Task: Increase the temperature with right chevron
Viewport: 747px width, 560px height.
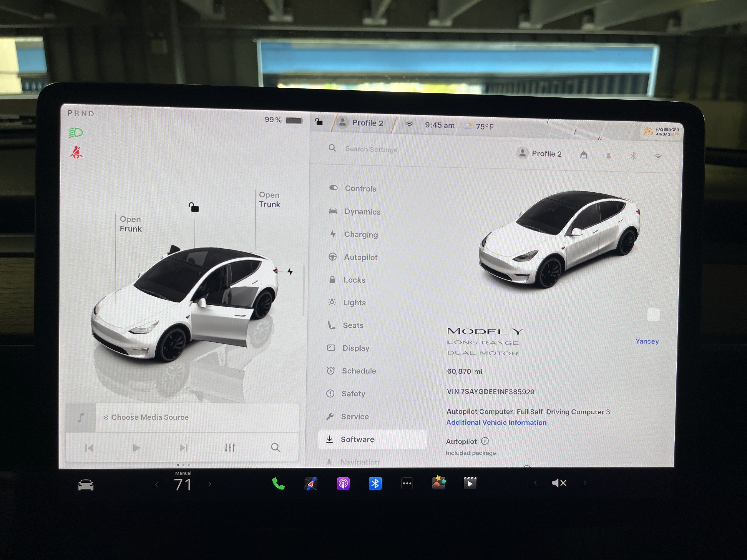Action: click(x=210, y=484)
